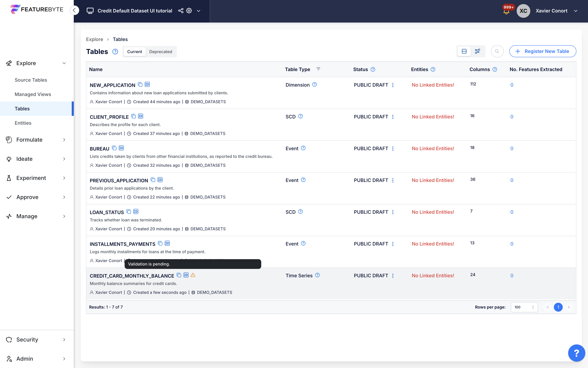Screen dimensions: 588x368
Task: Open the CLIENT_PROFILE table link
Action: [x=109, y=117]
